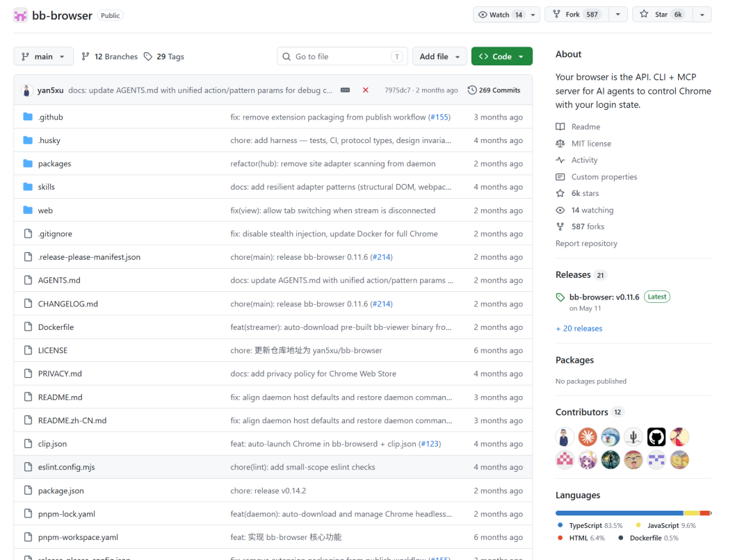Viewport: 751px width, 560px height.
Task: Open the green Code dropdown
Action: point(502,56)
